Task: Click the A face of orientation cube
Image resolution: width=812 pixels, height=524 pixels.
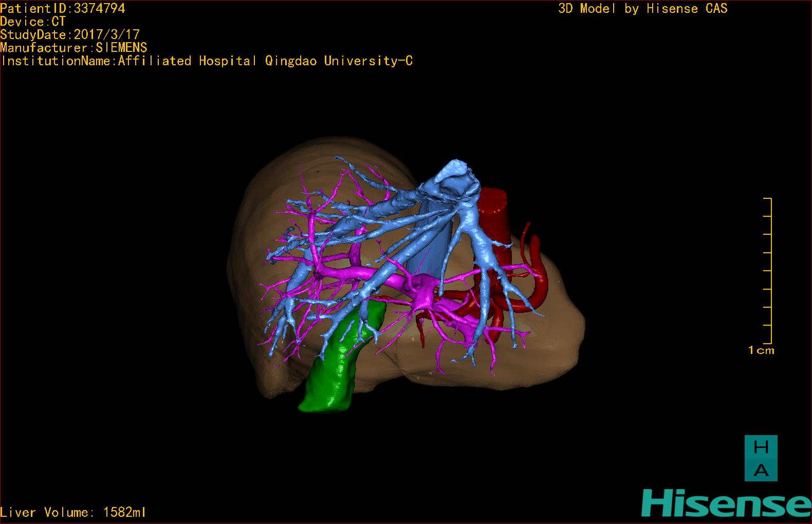Action: pyautogui.click(x=761, y=470)
